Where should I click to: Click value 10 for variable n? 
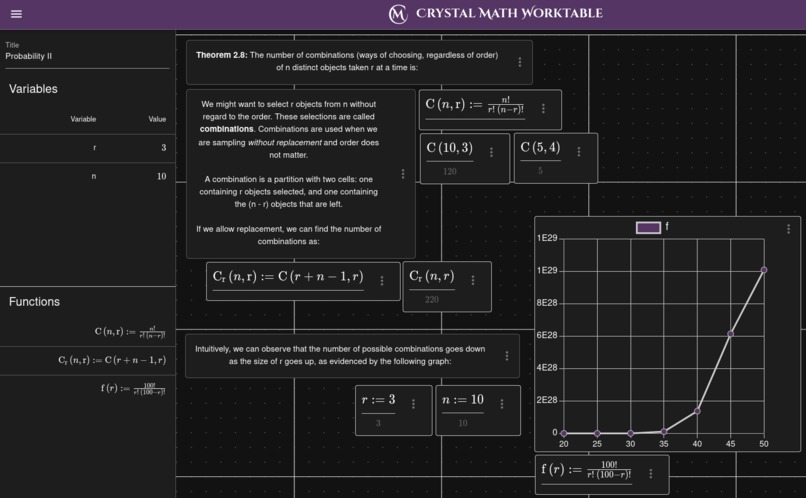pos(161,176)
